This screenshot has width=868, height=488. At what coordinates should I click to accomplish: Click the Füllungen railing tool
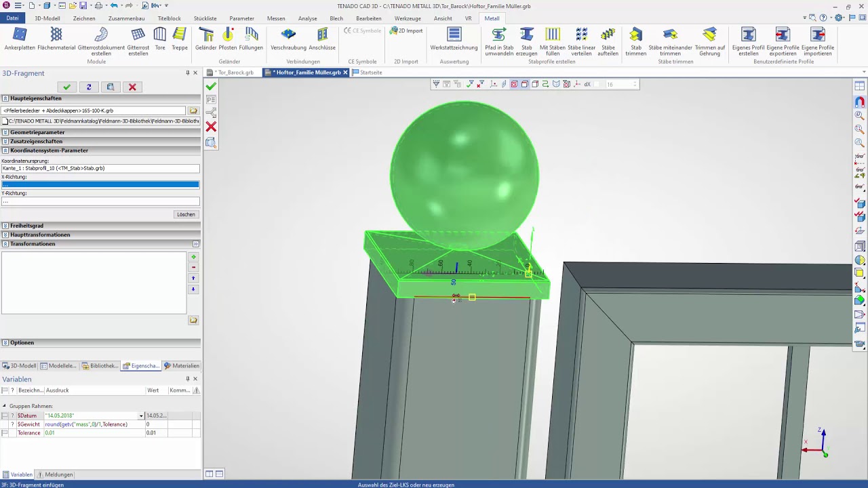click(251, 39)
